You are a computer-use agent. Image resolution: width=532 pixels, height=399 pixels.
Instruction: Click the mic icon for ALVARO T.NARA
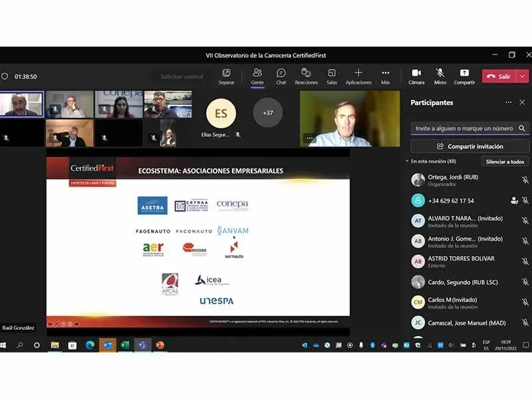click(x=525, y=221)
